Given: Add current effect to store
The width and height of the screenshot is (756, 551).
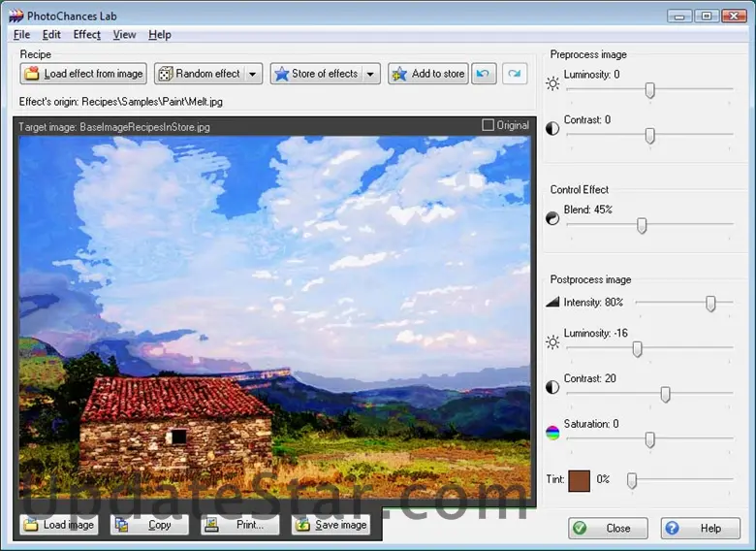Looking at the screenshot, I should [x=427, y=74].
